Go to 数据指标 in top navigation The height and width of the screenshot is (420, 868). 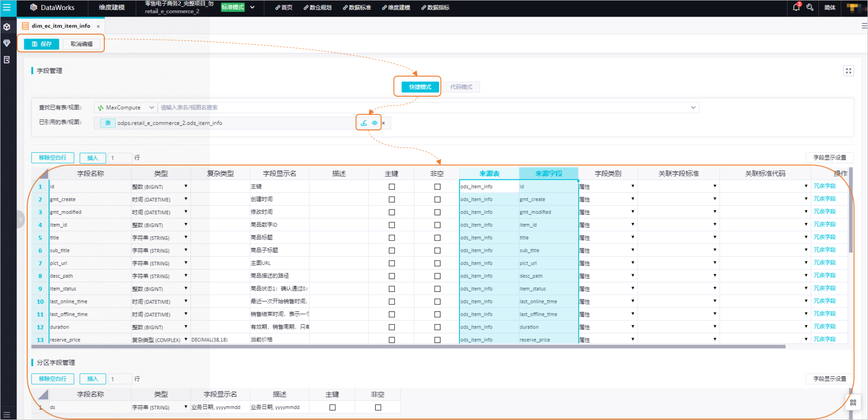[x=435, y=8]
